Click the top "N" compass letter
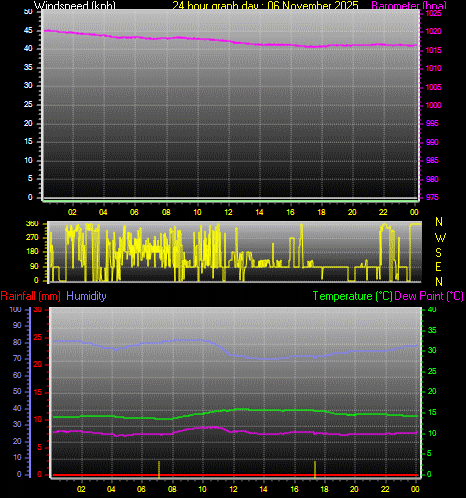Screen dimensions: 466x498 pyautogui.click(x=439, y=222)
